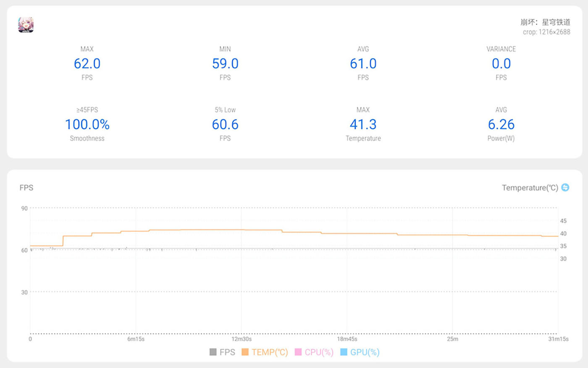Viewport: 588px width, 368px height.
Task: Click the MAX Temperature value 41.3
Action: (x=363, y=124)
